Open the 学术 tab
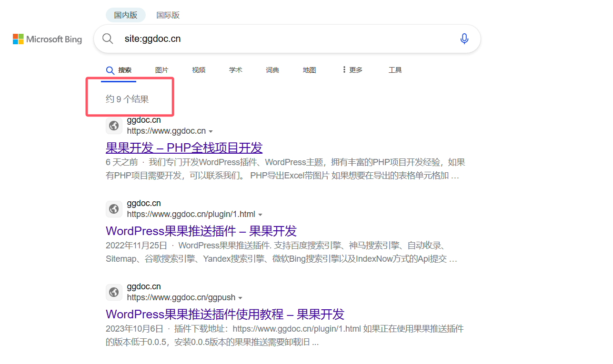Screen dimensions: 613x364 tap(236, 70)
